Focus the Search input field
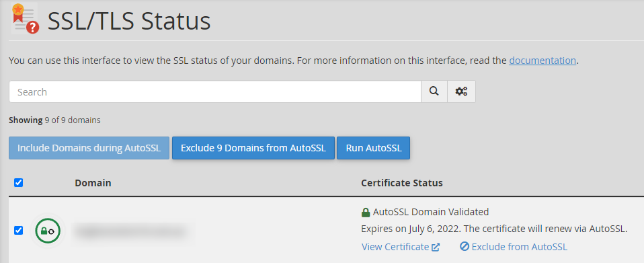 coord(215,91)
